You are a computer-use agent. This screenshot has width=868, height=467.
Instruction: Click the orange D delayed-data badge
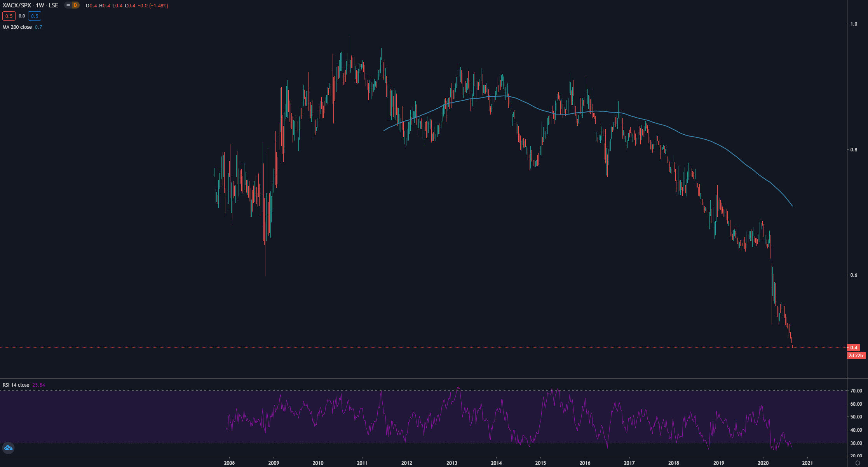point(75,5)
